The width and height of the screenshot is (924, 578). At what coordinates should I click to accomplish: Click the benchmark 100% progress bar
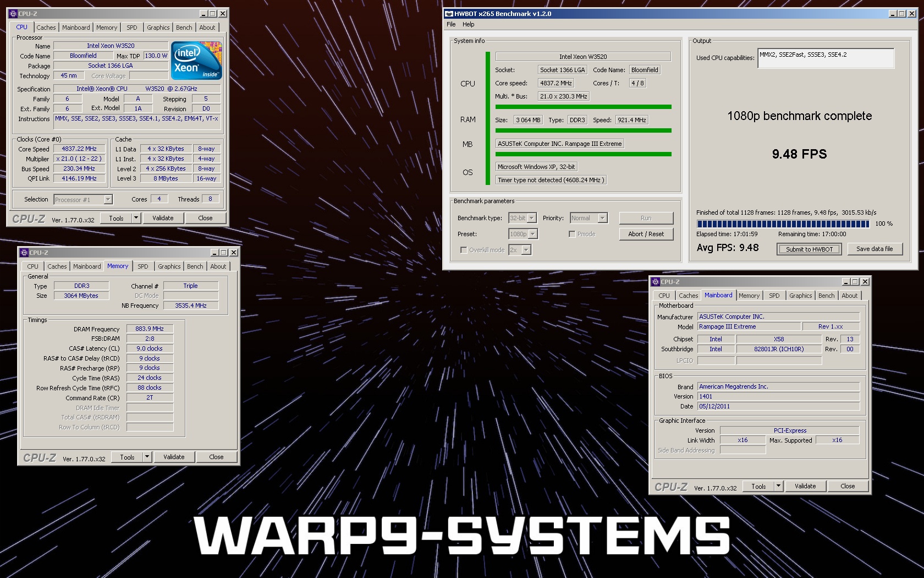click(x=783, y=223)
